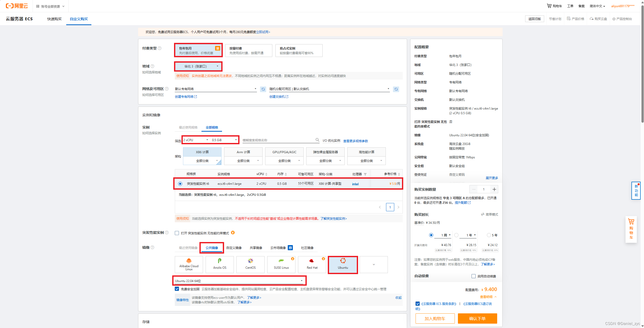The height and width of the screenshot is (328, 644).
Task: Increase instance quantity with plus stepper
Action: [x=494, y=189]
